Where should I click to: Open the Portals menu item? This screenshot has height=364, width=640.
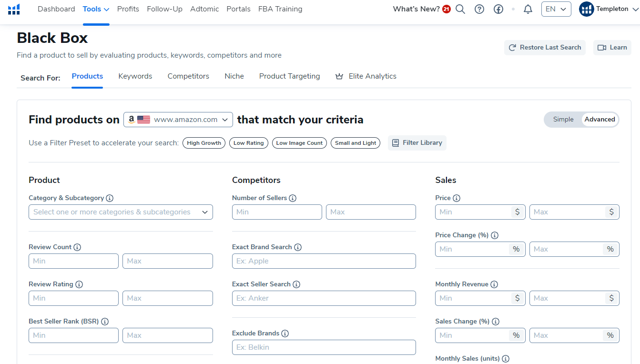pyautogui.click(x=239, y=9)
